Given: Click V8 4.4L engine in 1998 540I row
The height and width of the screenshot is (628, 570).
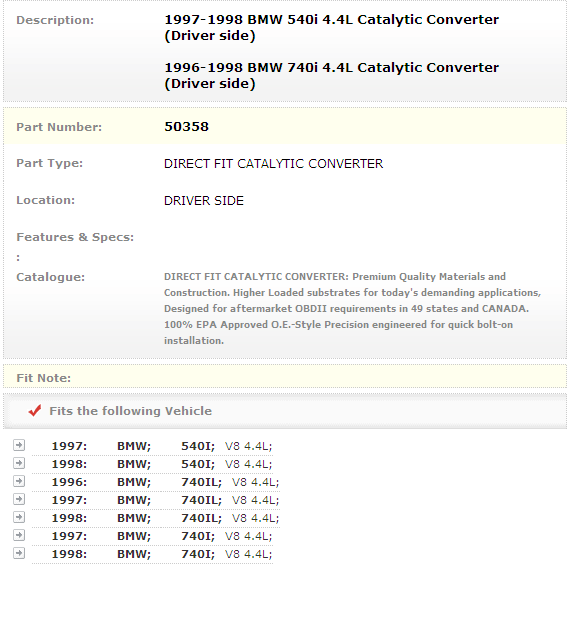Looking at the screenshot, I should (x=248, y=464).
